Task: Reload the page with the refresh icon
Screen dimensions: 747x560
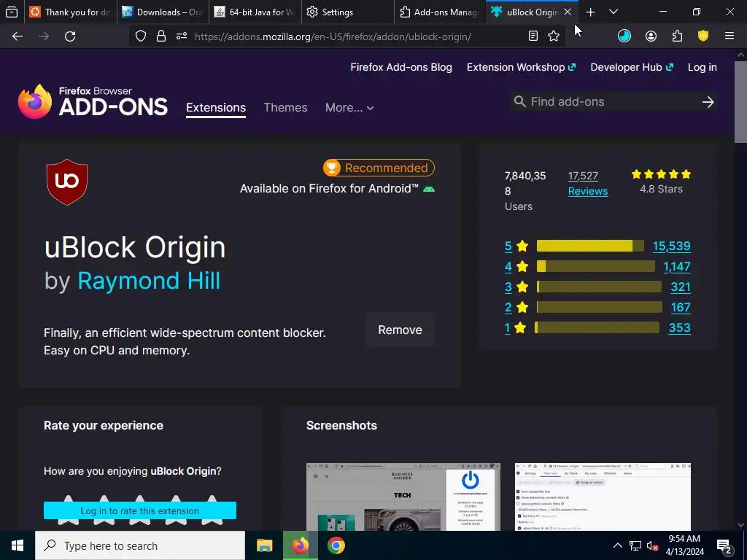Action: pos(70,36)
